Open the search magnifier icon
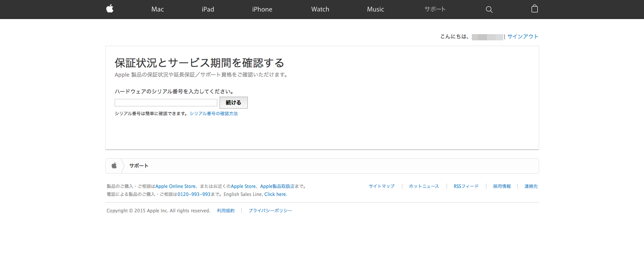Viewport: 644px width, 262px height. click(x=489, y=9)
